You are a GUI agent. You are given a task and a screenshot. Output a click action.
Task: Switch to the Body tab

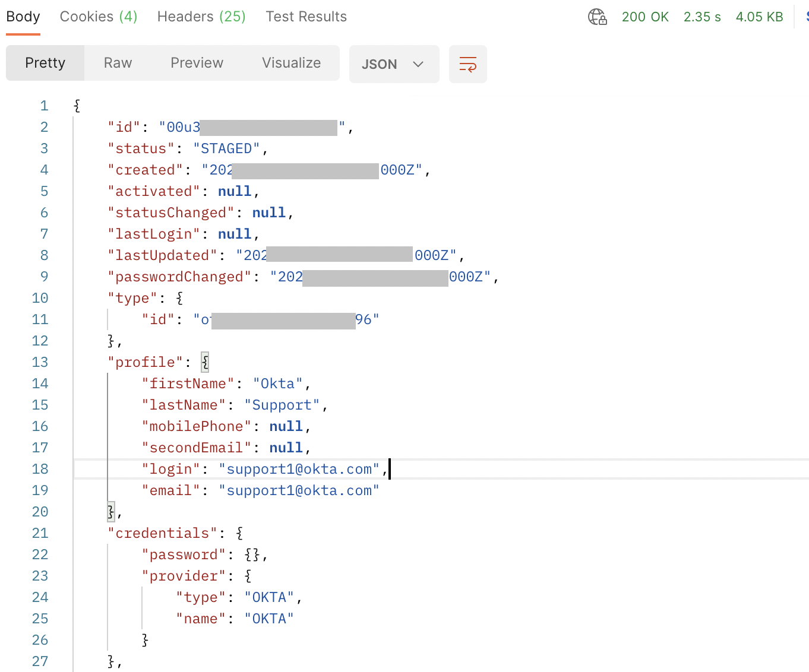coord(23,17)
